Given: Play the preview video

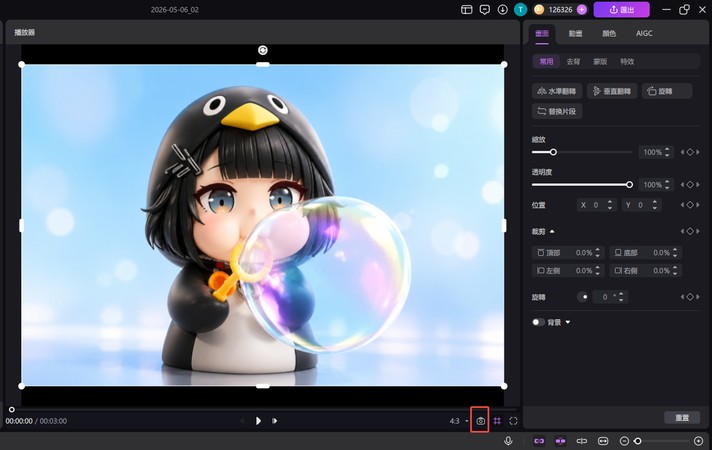Looking at the screenshot, I should (x=258, y=421).
